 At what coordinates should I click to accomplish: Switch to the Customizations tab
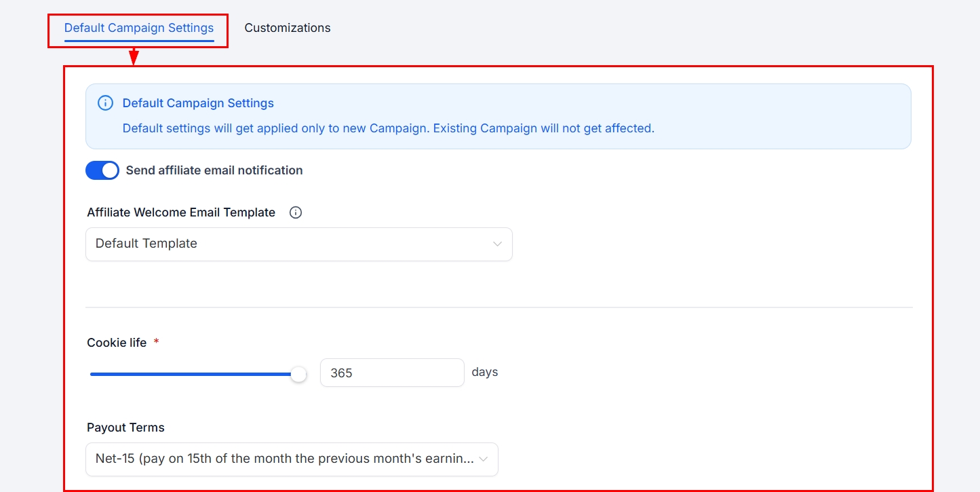pos(288,29)
